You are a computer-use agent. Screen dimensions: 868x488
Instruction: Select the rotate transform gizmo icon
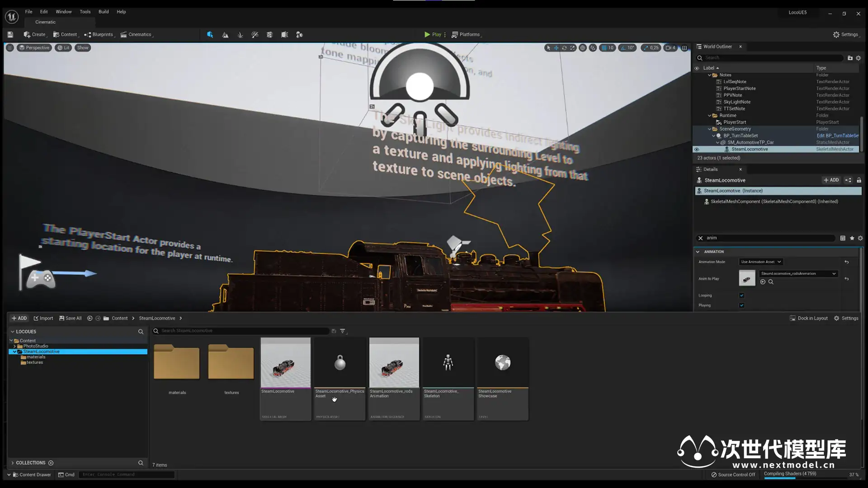coord(564,48)
